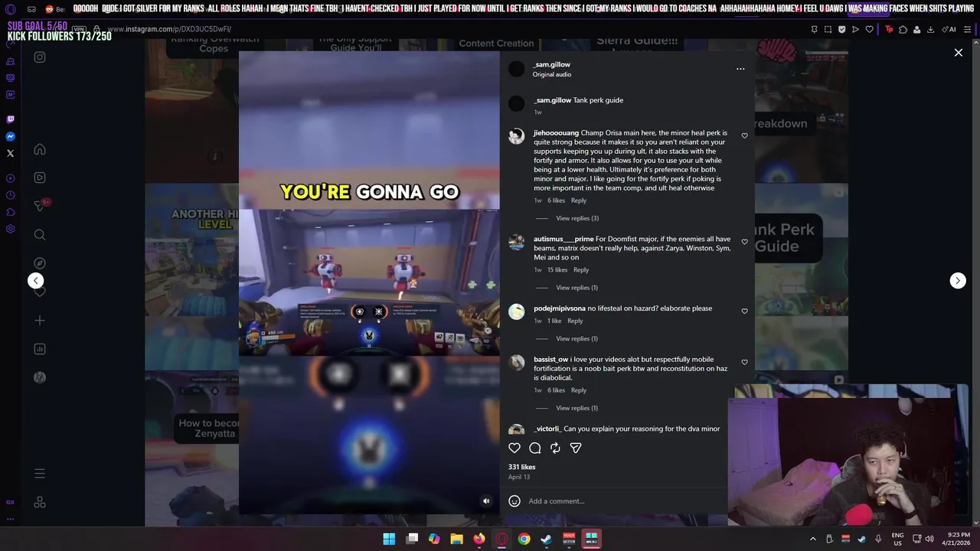980x551 pixels.
Task: Repost the reel using the repost icon
Action: click(555, 448)
